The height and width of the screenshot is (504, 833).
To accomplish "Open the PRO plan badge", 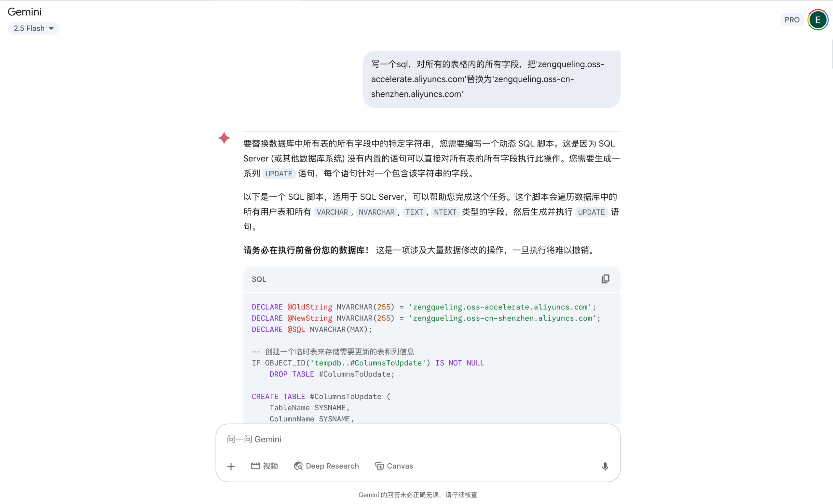I will click(x=792, y=20).
